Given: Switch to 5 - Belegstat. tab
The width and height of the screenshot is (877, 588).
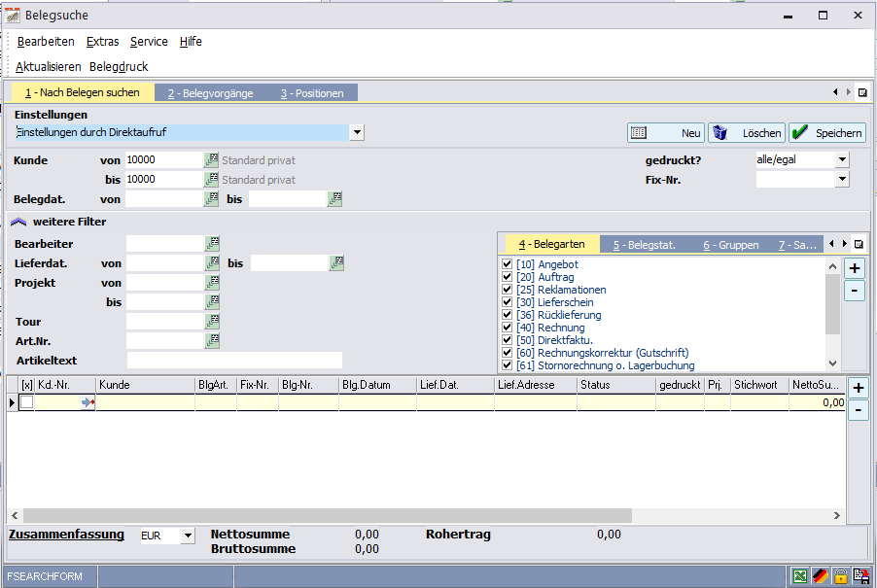Looking at the screenshot, I should pos(645,245).
